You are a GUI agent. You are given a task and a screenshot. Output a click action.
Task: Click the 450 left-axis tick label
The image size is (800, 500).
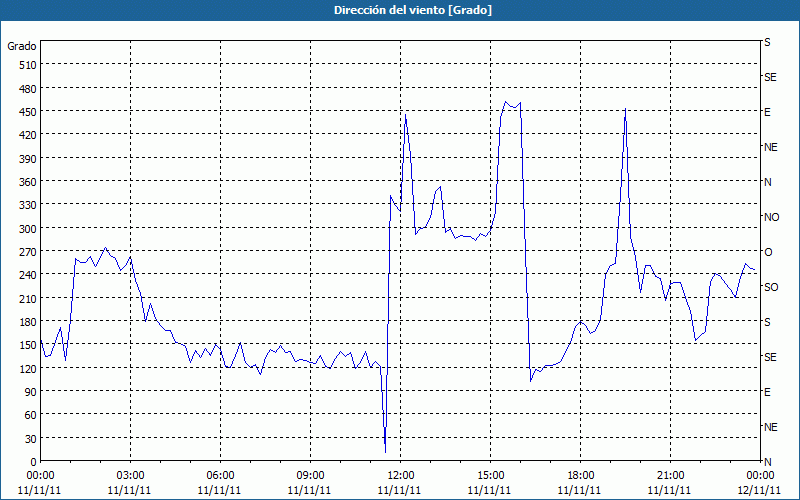click(28, 112)
